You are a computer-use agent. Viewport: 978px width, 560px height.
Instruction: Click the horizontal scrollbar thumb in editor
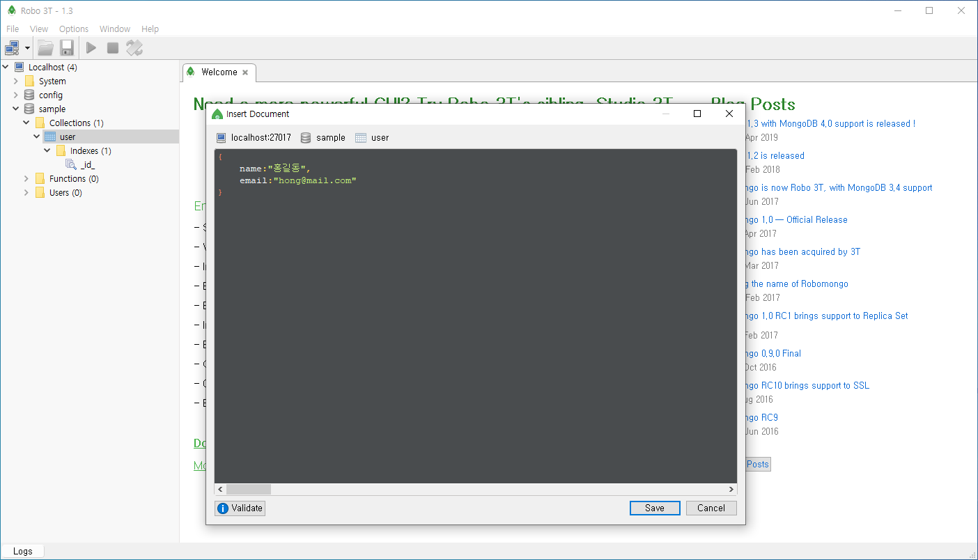click(249, 490)
